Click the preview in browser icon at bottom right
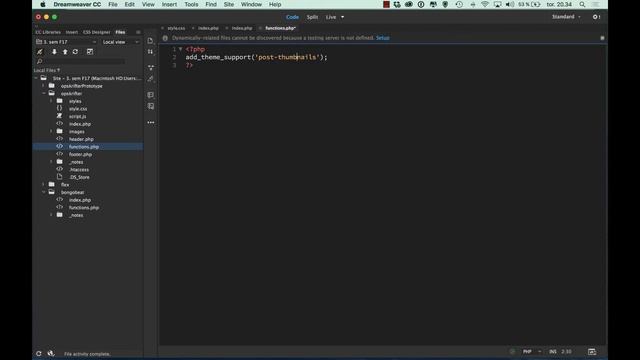The width and height of the screenshot is (640, 360). pyautogui.click(x=592, y=351)
